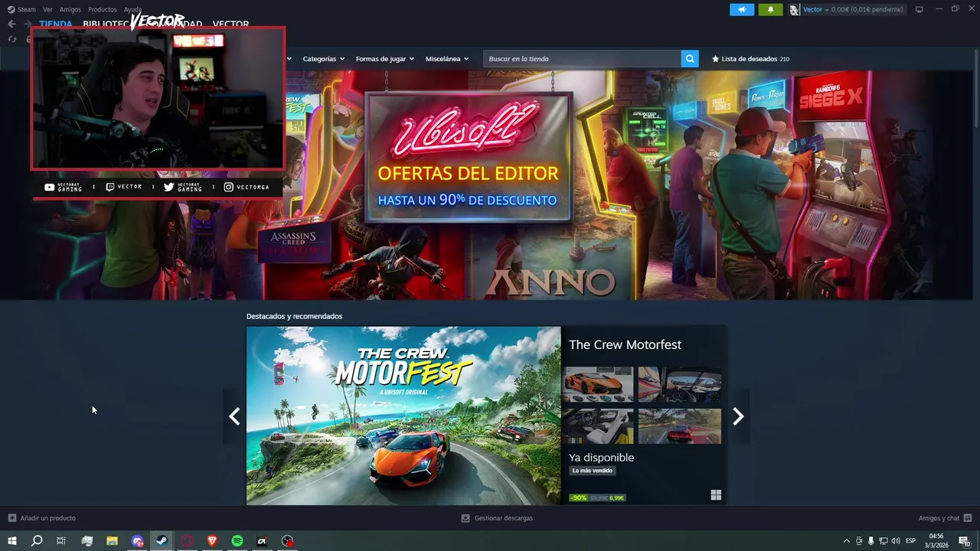Enter Big Picture mode with the monitor icon
Screen dimensions: 980x551
[x=920, y=9]
